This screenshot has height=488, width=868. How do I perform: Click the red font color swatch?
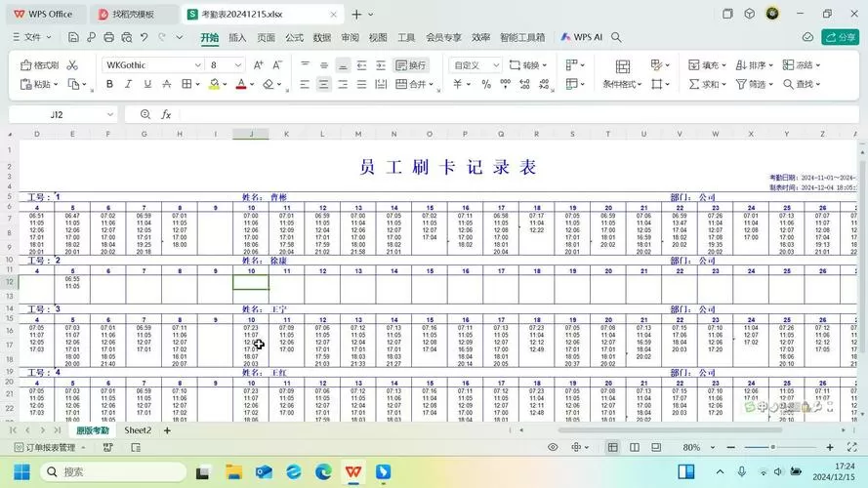241,84
